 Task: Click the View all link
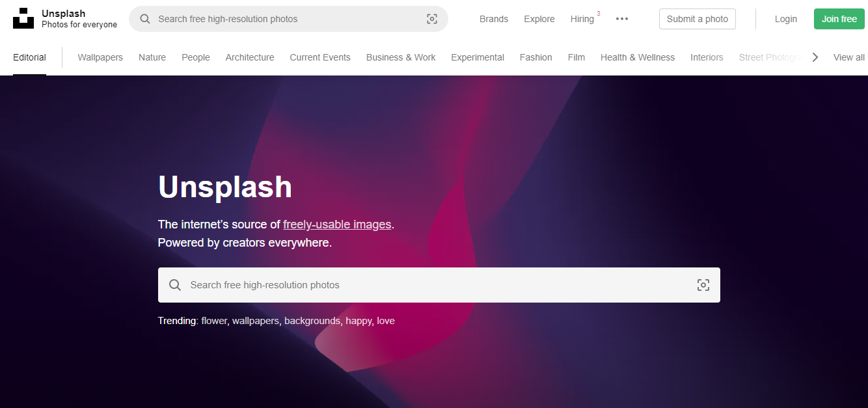[849, 57]
